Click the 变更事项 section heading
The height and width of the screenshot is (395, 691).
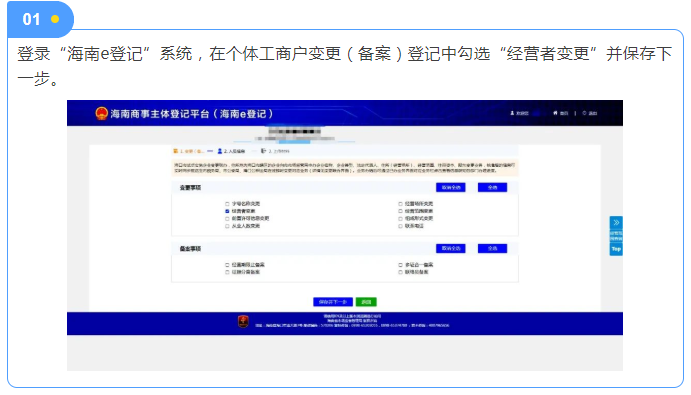(190, 188)
